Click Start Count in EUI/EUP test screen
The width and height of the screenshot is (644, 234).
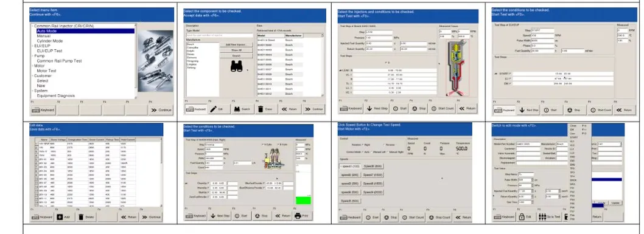tap(600, 110)
